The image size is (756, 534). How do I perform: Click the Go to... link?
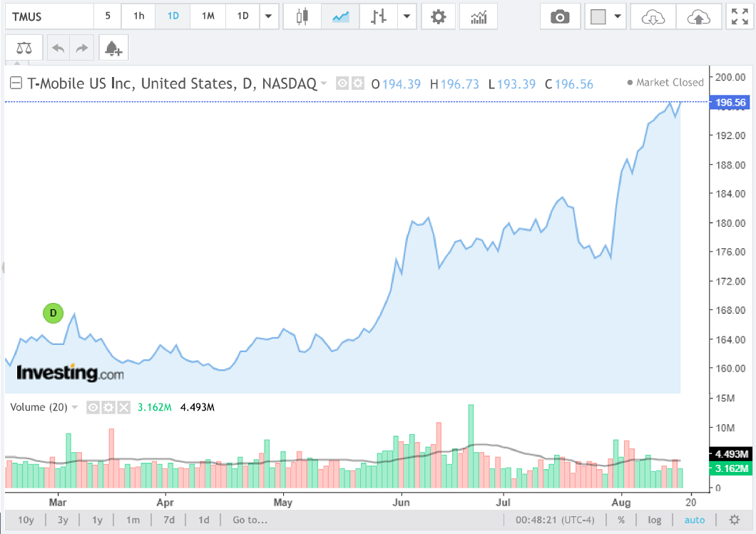(x=250, y=520)
